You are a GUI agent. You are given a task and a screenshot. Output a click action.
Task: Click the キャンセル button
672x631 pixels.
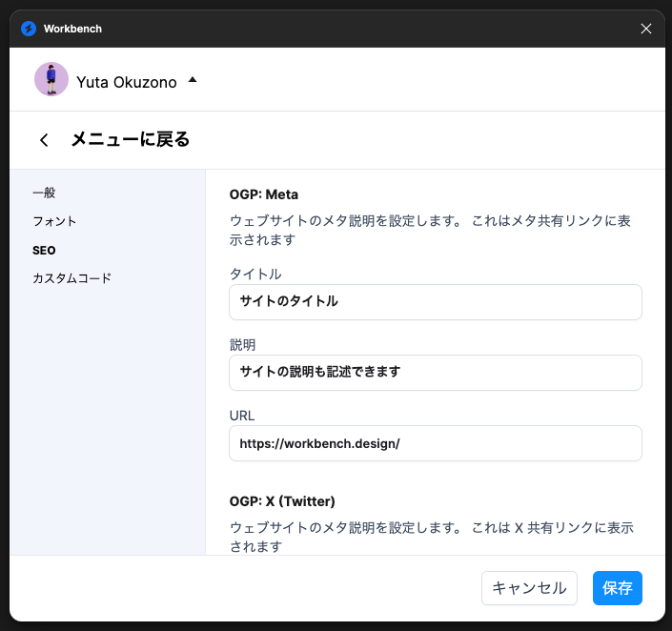click(x=529, y=588)
